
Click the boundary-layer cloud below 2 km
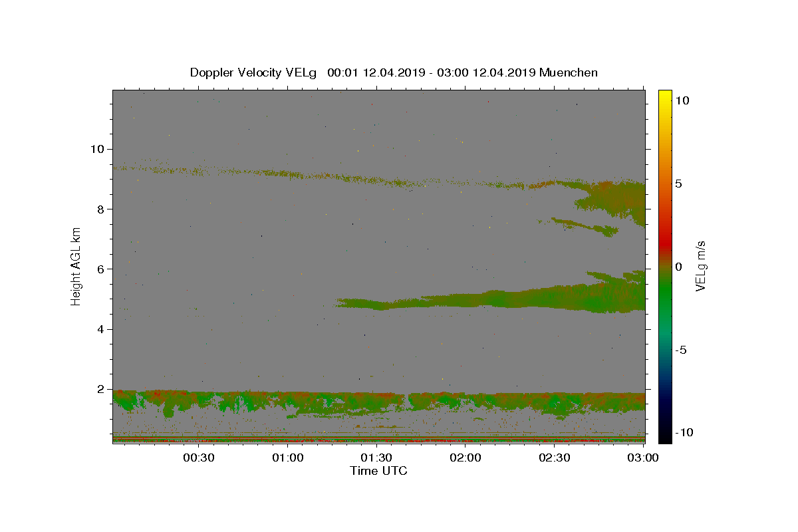pyautogui.click(x=378, y=401)
